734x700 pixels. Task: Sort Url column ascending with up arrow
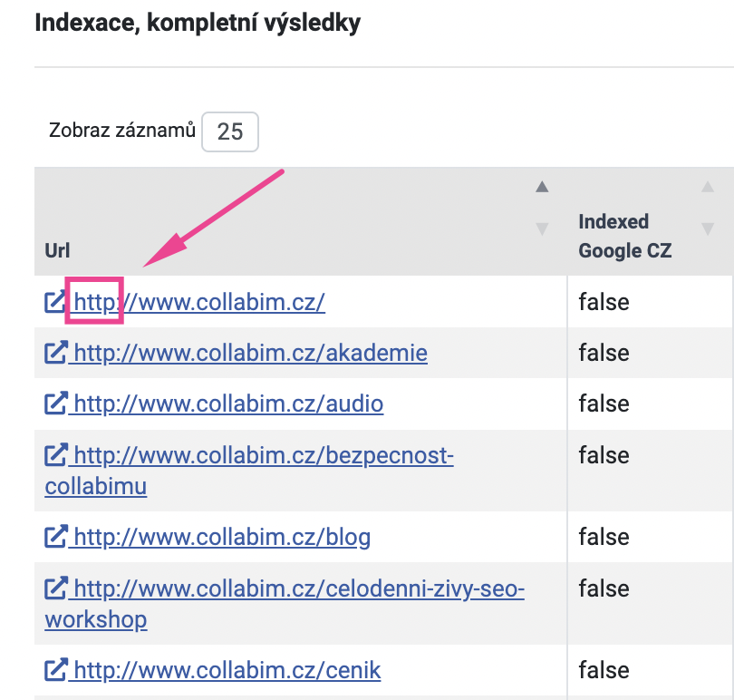point(542,187)
